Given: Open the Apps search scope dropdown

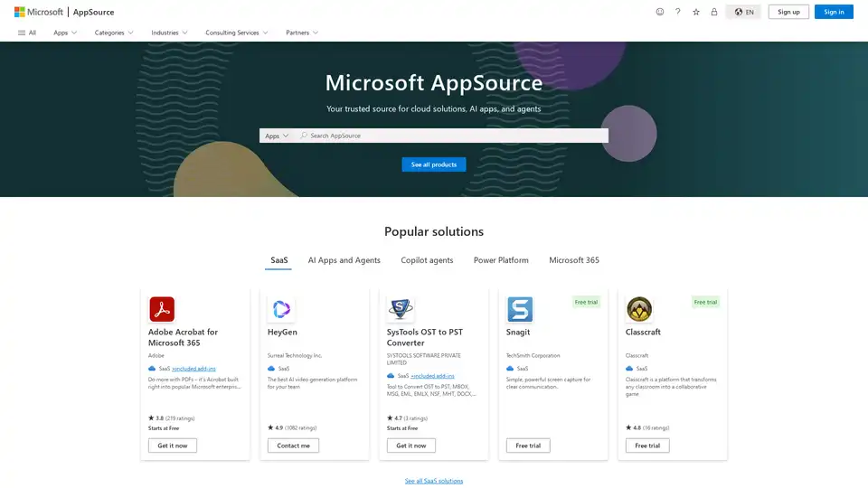Looking at the screenshot, I should [277, 136].
